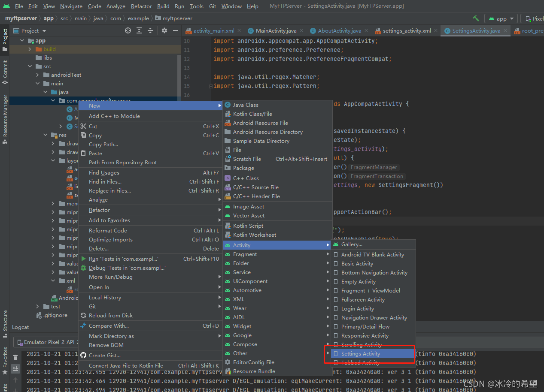This screenshot has height=392, width=544.
Task: Open the Emulator Pixel_2 device dropdown
Action: [46, 342]
